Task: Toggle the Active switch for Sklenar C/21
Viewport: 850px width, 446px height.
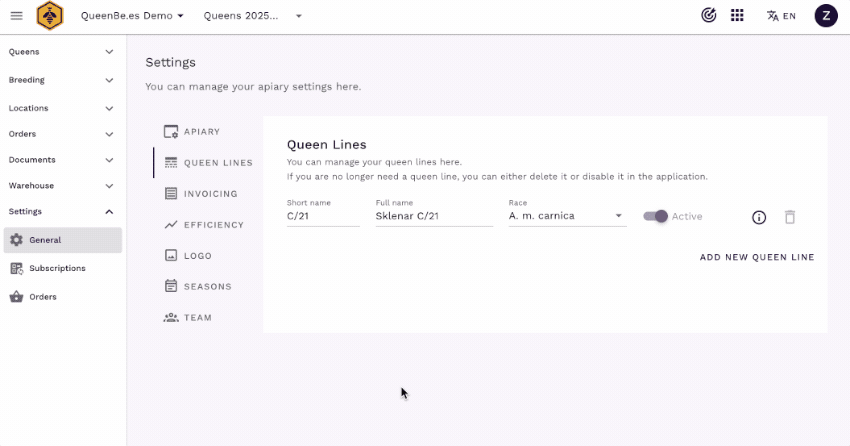Action: click(x=656, y=216)
